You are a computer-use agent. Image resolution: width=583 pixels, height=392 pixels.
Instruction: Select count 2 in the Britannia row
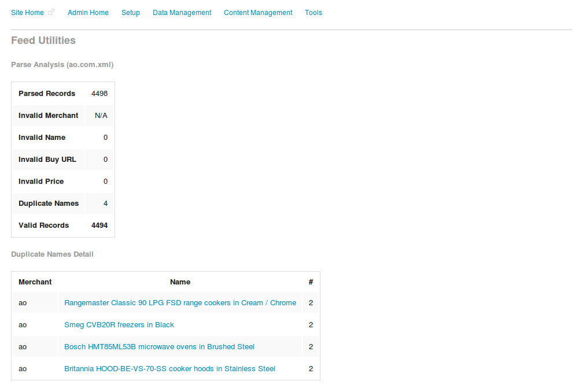tap(311, 369)
